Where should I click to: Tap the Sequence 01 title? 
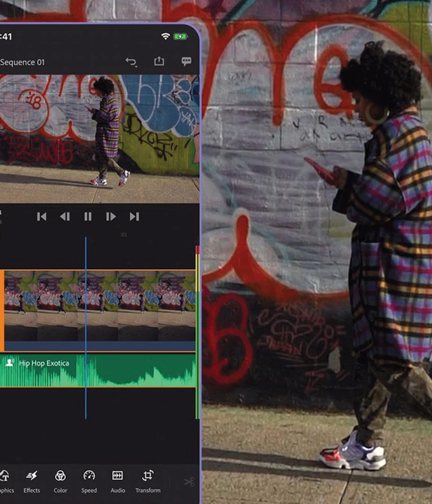coord(22,62)
